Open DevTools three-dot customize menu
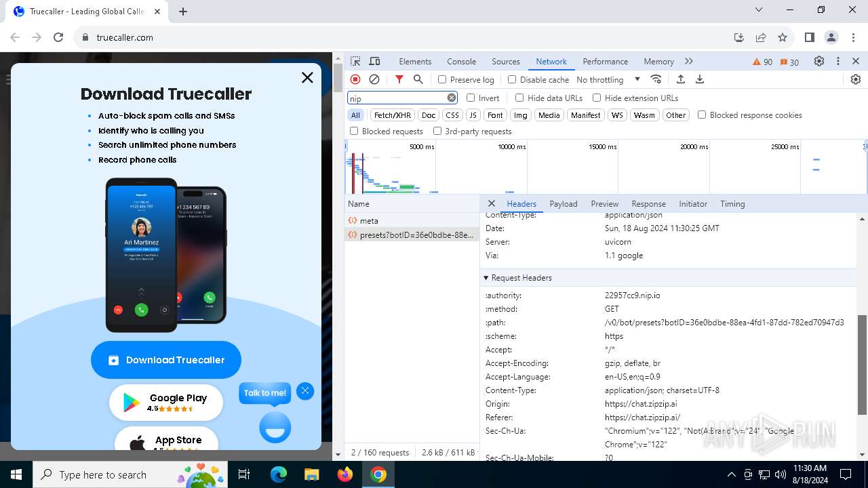Image resolution: width=868 pixels, height=488 pixels. click(x=838, y=61)
